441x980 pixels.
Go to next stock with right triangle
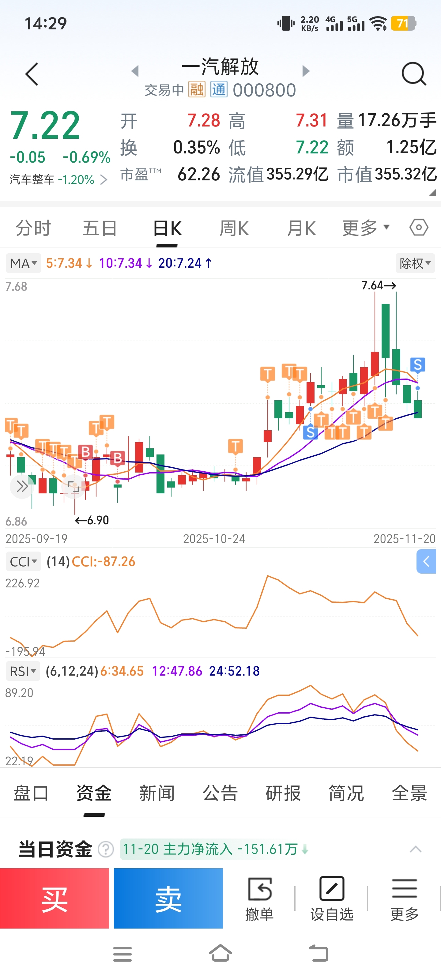pos(306,71)
